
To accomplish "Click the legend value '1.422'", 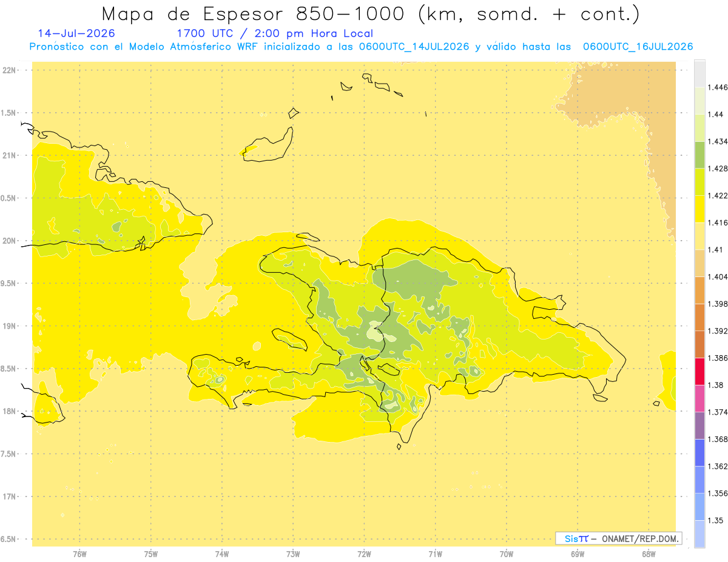I will (718, 196).
